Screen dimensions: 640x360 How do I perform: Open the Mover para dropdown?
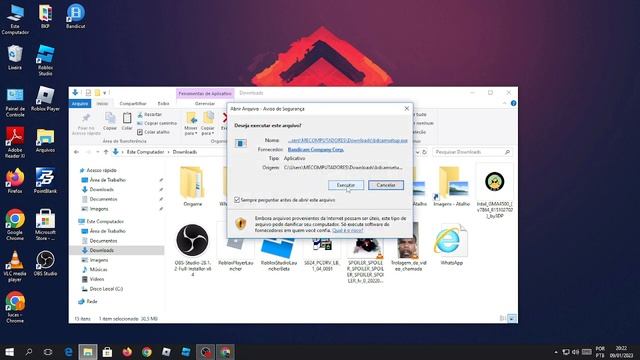coord(191,124)
